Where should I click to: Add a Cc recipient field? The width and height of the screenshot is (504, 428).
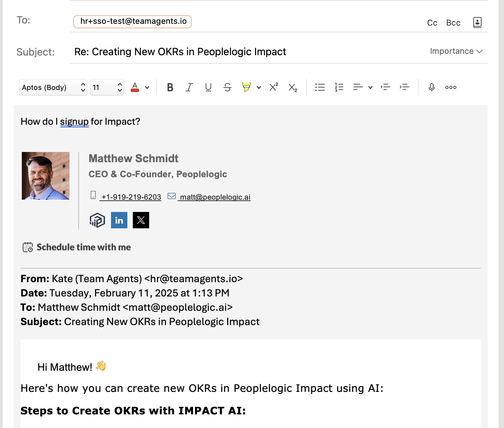click(x=432, y=23)
